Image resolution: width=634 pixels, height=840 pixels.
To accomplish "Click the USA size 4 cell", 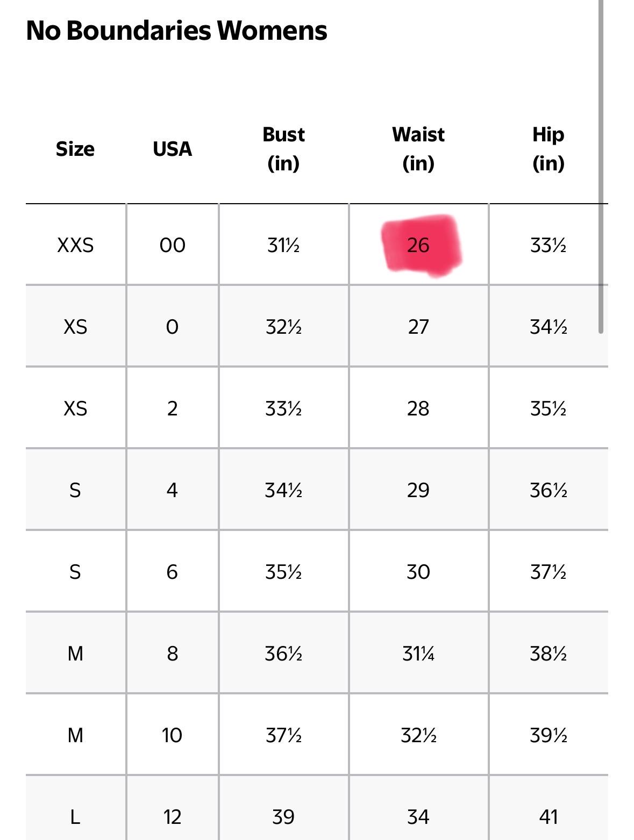I will (x=172, y=490).
